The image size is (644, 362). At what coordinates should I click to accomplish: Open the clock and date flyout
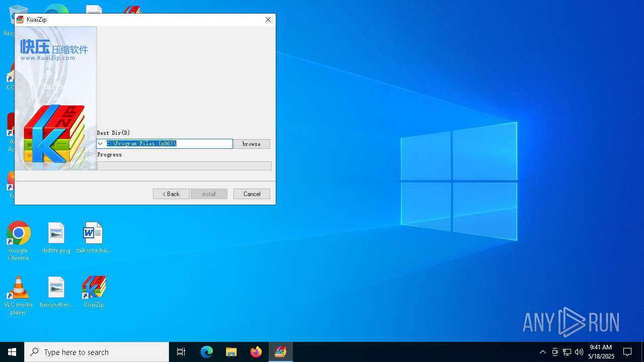tap(601, 352)
